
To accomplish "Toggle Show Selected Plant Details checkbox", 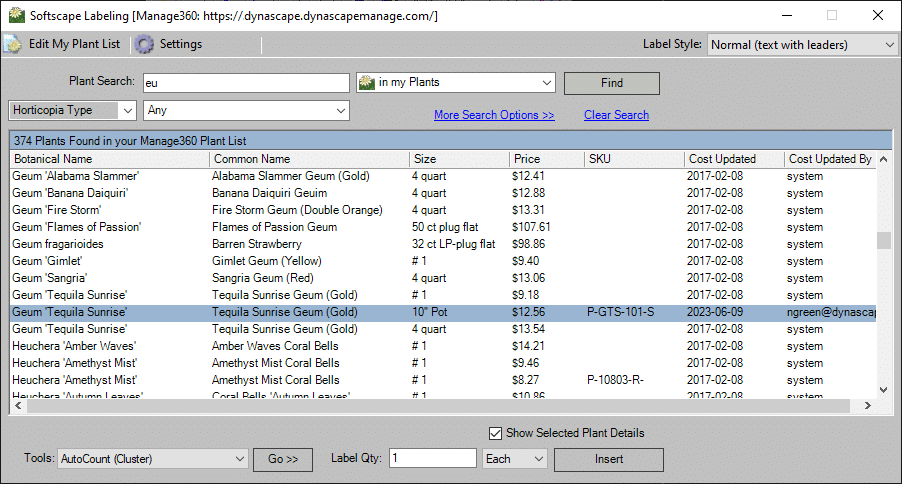I will click(x=495, y=433).
